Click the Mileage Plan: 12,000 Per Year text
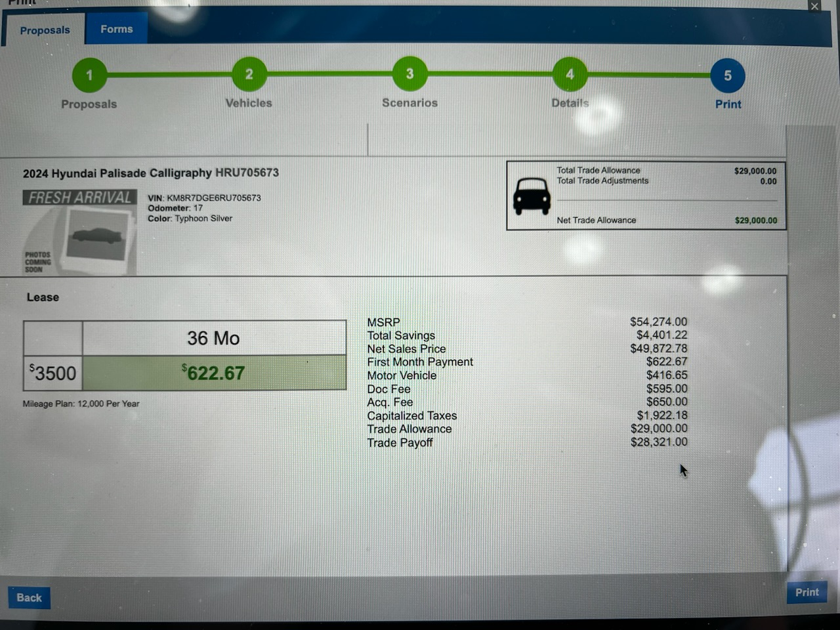The width and height of the screenshot is (840, 630). [81, 404]
